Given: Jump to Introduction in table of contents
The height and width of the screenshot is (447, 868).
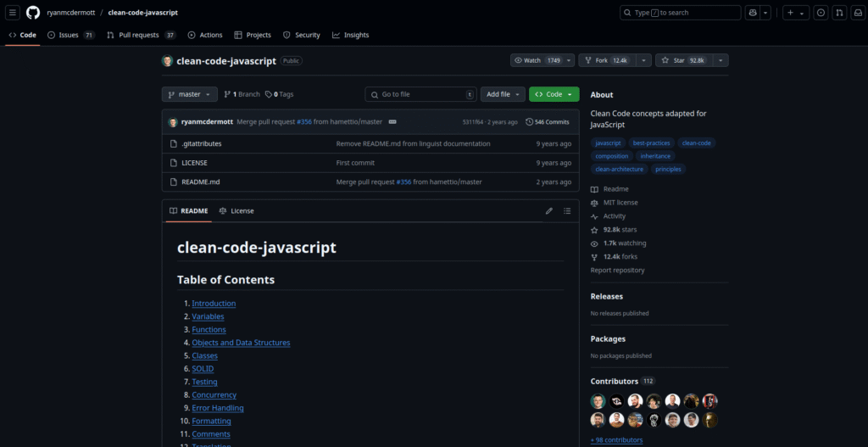Looking at the screenshot, I should click(x=214, y=304).
